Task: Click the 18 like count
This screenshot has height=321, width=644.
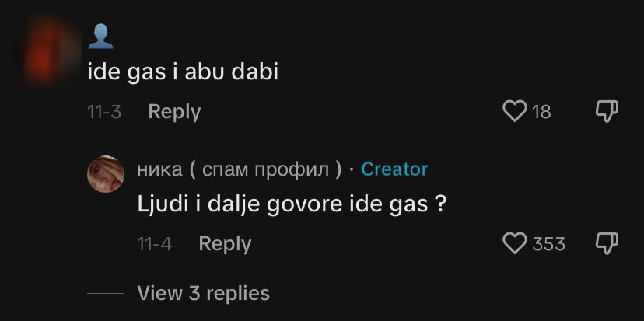Action: tap(542, 112)
